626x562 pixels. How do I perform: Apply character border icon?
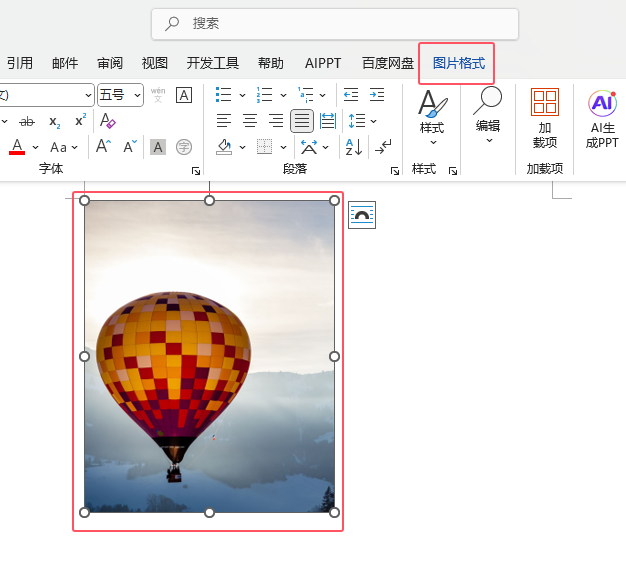point(184,95)
